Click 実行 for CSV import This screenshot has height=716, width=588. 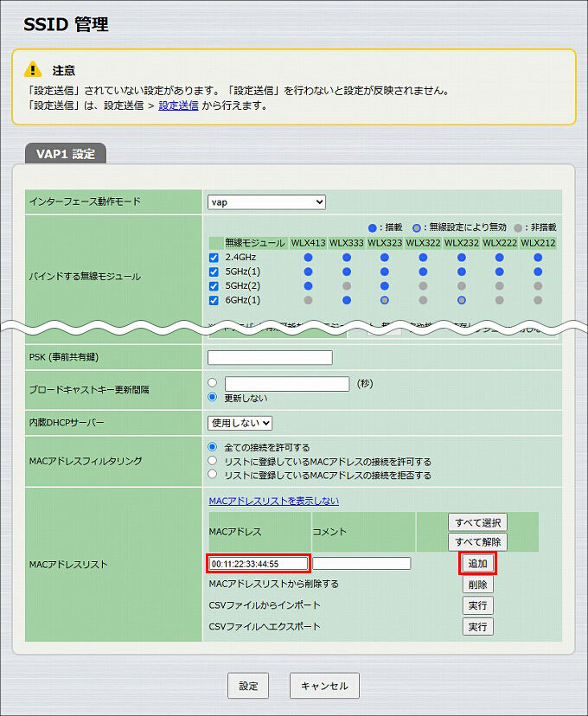[x=477, y=605]
